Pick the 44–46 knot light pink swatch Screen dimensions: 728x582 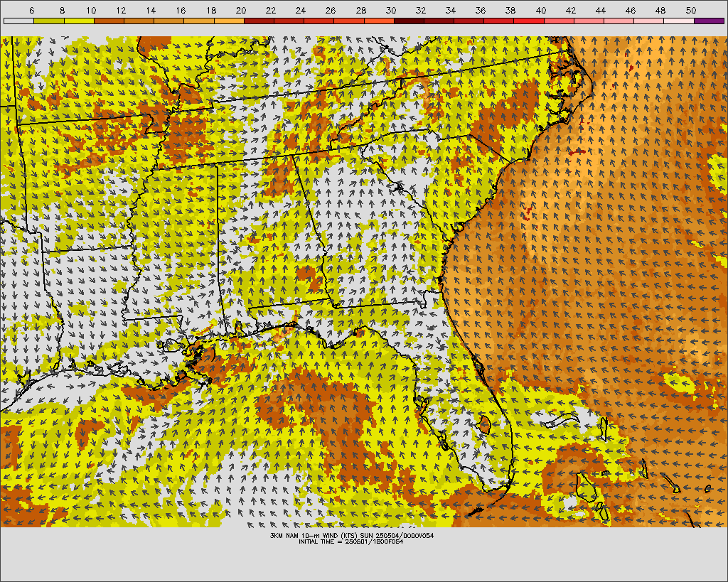coord(619,21)
